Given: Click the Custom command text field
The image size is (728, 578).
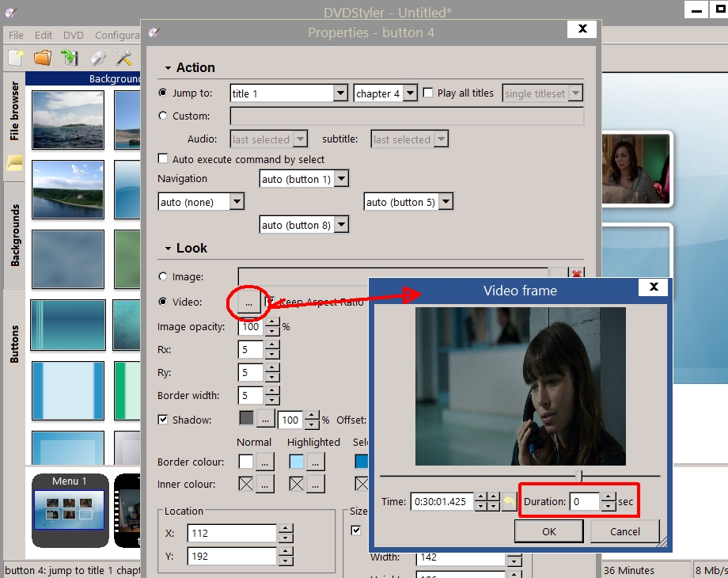Looking at the screenshot, I should click(x=407, y=116).
